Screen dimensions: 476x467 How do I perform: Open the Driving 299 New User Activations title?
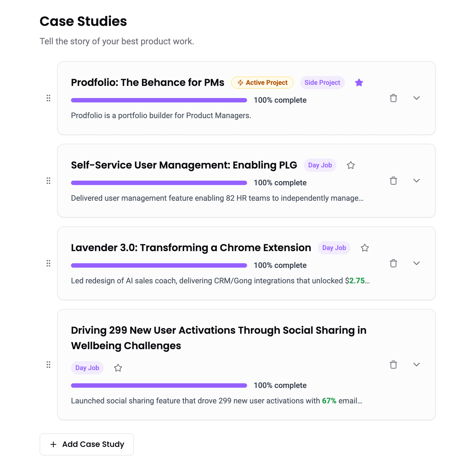pyautogui.click(x=219, y=338)
